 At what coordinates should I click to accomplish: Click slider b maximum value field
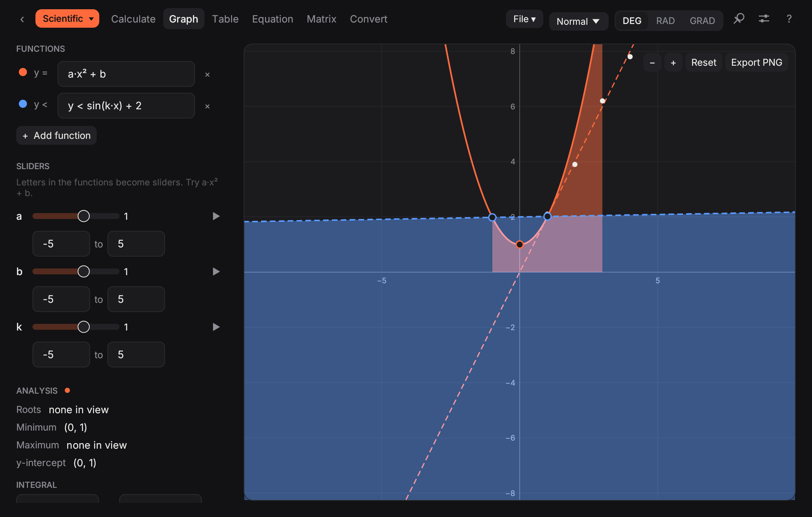(136, 299)
